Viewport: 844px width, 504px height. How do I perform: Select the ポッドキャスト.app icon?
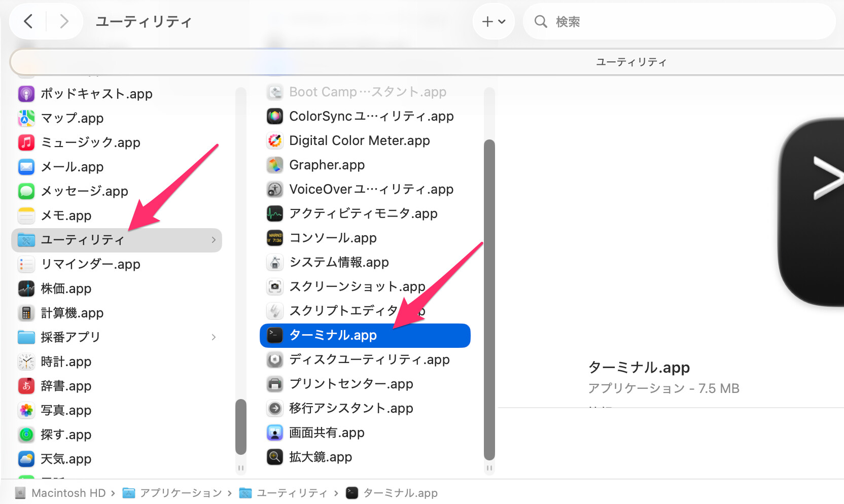(26, 94)
